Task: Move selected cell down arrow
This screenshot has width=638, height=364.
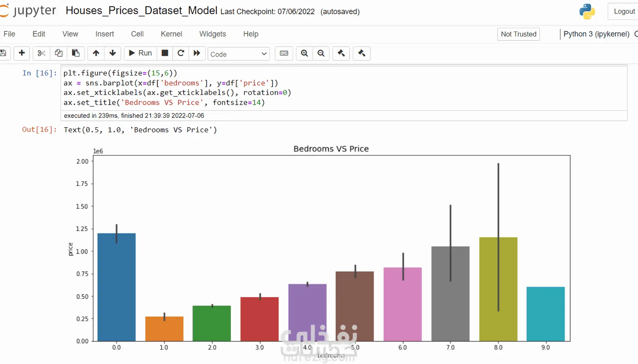Action: tap(113, 53)
